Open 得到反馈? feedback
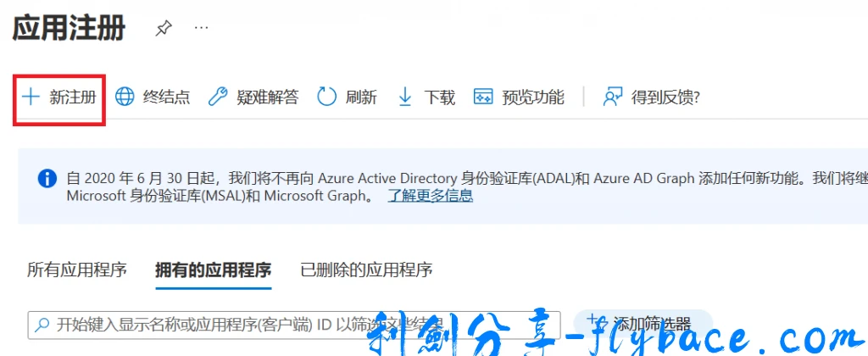Image resolution: width=868 pixels, height=356 pixels. click(666, 97)
